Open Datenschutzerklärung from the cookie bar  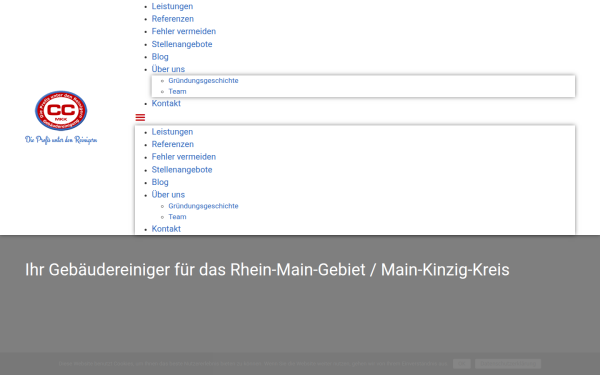[x=508, y=364]
